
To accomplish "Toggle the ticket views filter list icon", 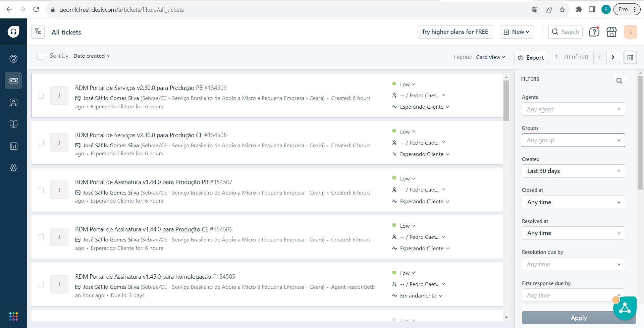I will pyautogui.click(x=38, y=32).
